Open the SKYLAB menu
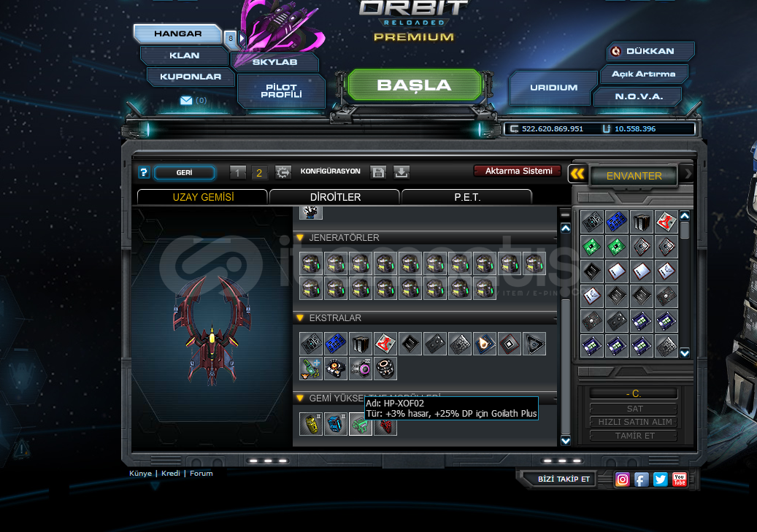The width and height of the screenshot is (757, 532). tap(274, 62)
